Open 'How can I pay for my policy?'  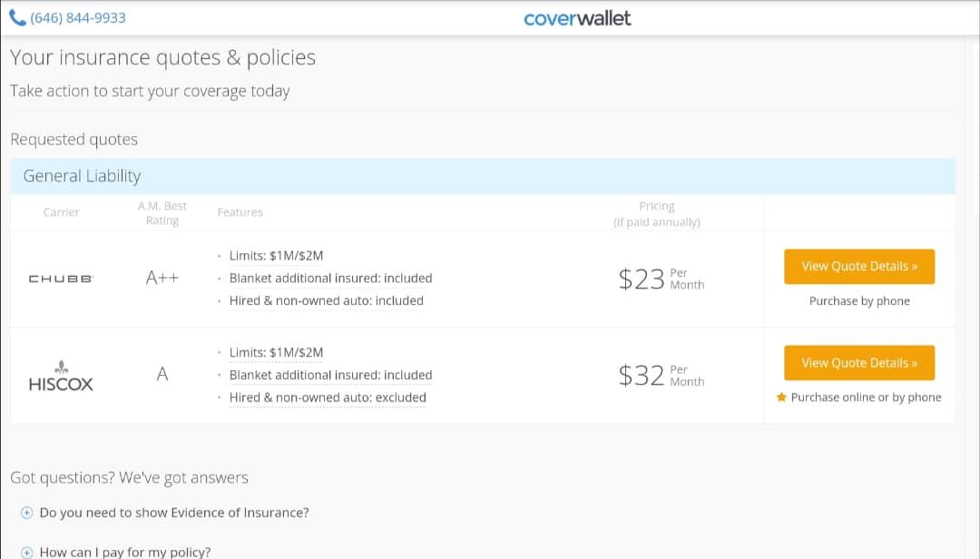pos(125,552)
